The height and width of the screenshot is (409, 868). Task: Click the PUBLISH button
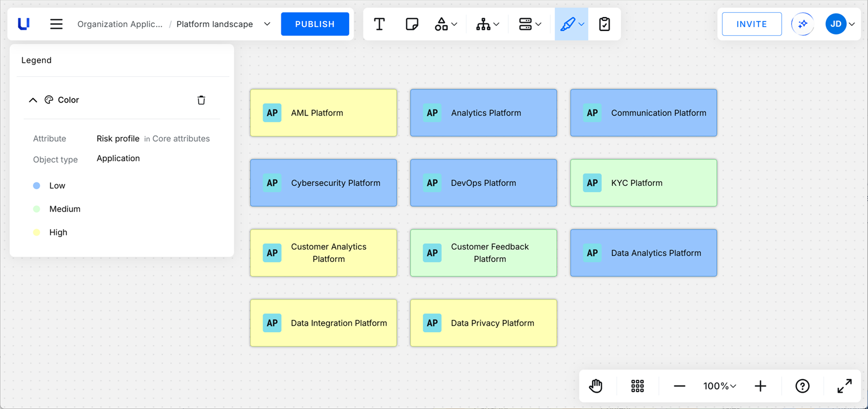pos(315,24)
